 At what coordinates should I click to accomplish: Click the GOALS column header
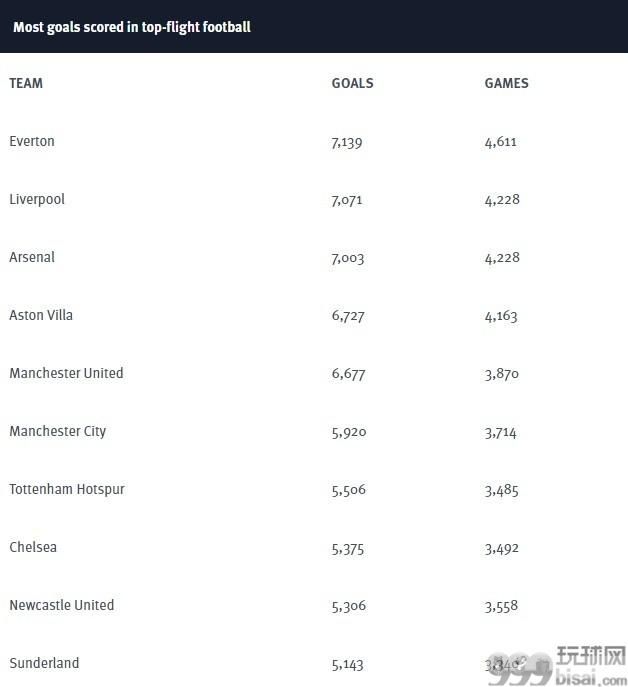click(x=352, y=83)
